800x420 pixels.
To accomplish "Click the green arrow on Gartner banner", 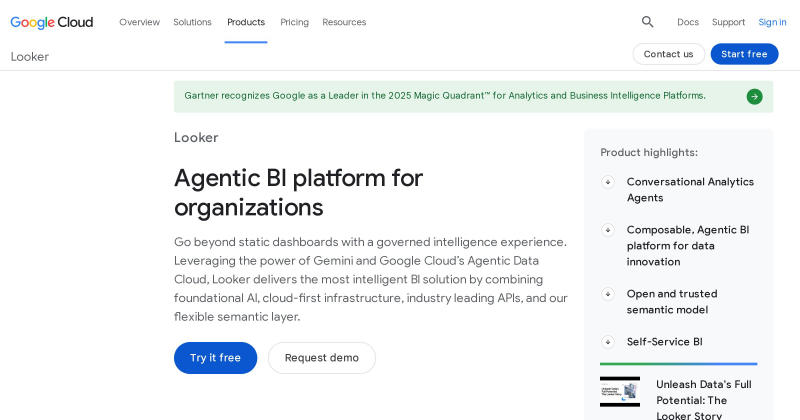I will coord(755,96).
